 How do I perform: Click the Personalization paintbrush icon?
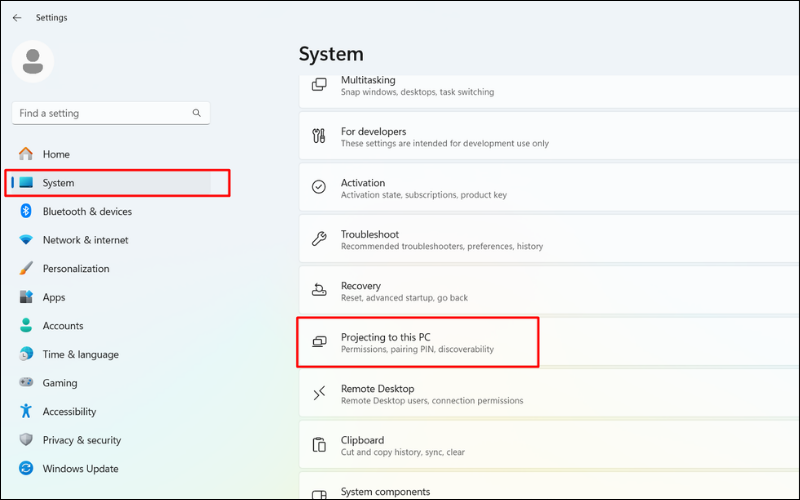click(x=26, y=269)
